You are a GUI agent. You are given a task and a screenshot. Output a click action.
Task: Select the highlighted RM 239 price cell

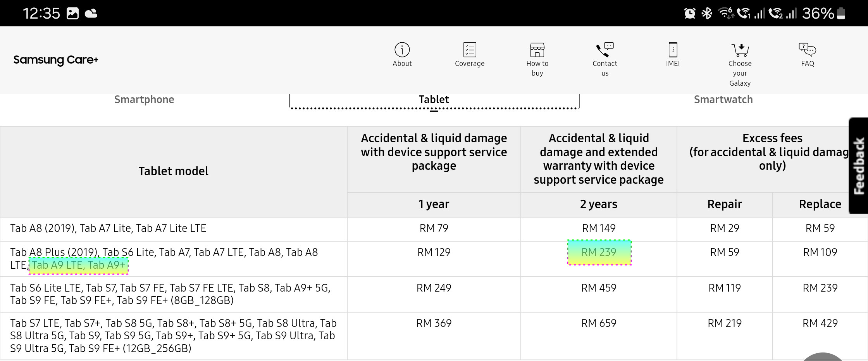599,252
